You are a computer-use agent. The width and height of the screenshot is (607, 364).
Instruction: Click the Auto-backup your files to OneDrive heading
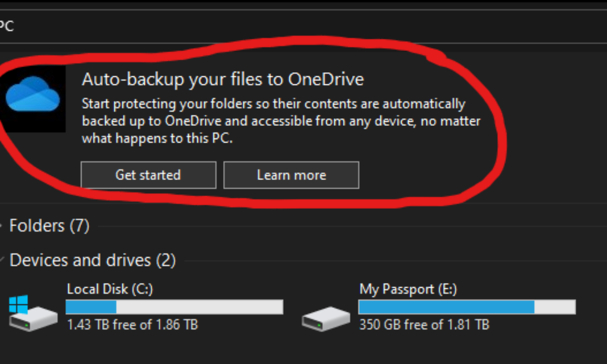[x=223, y=79]
